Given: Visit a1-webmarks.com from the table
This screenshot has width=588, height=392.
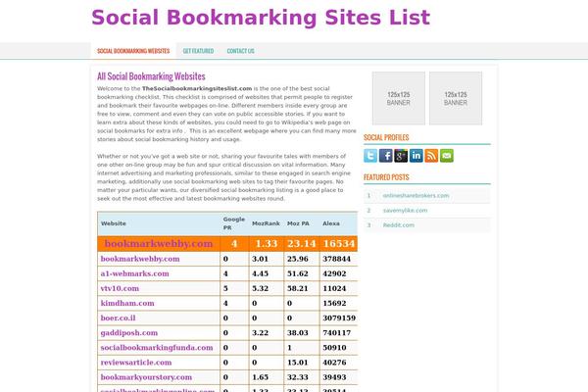Looking at the screenshot, I should [134, 273].
